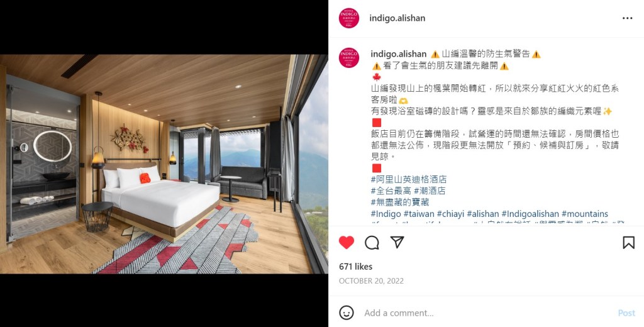Open the three-dot more options menu
Image resolution: width=644 pixels, height=327 pixels.
point(627,18)
